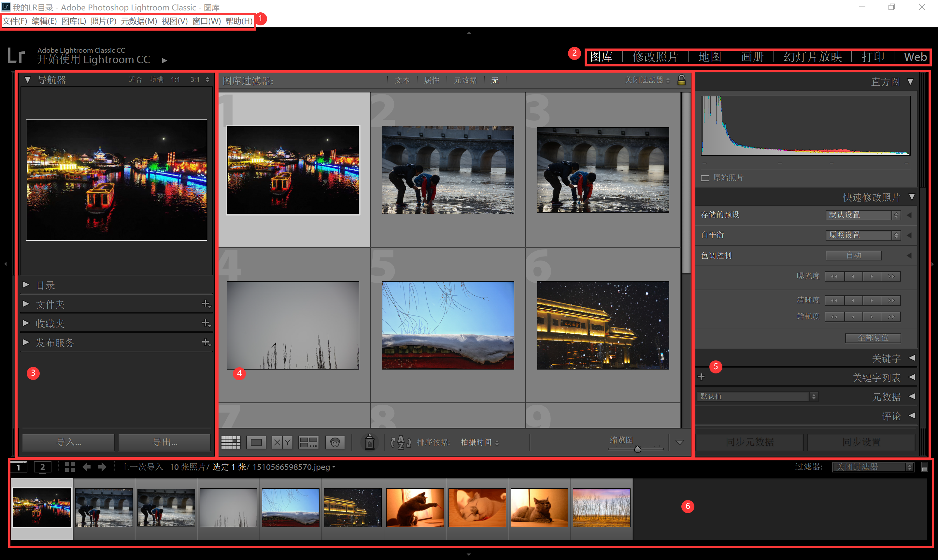Toggle sort direction A-Z icon
The height and width of the screenshot is (560, 938).
[x=401, y=442]
